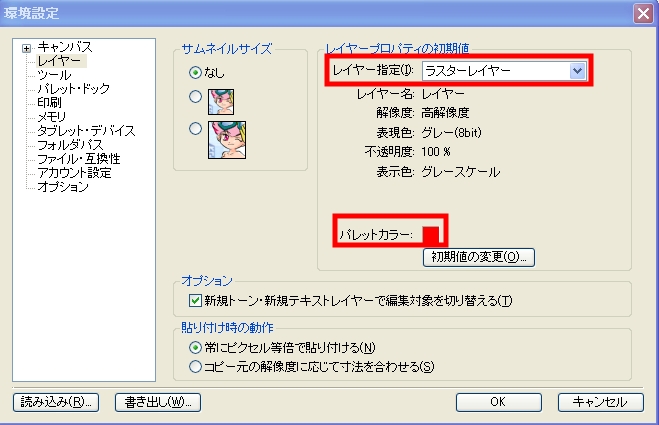
Task: Select the small thumbnail size preview image
Action: coord(221,102)
